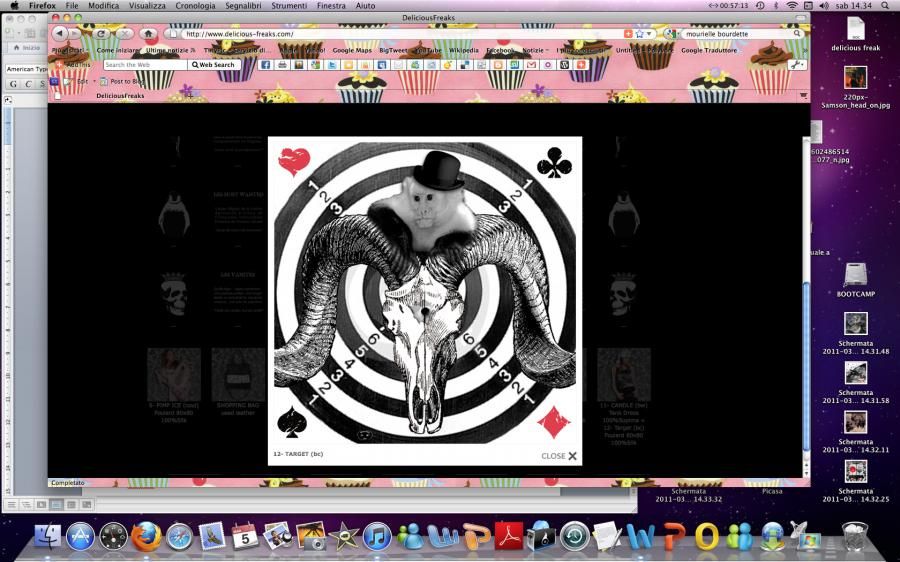The height and width of the screenshot is (562, 900).
Task: Bookmark this page with the star icon
Action: pyautogui.click(x=639, y=34)
